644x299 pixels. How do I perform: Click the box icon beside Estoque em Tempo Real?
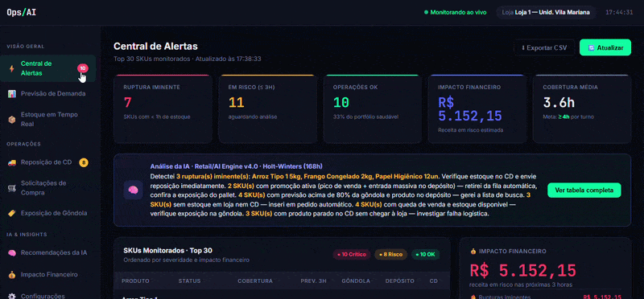tap(12, 119)
